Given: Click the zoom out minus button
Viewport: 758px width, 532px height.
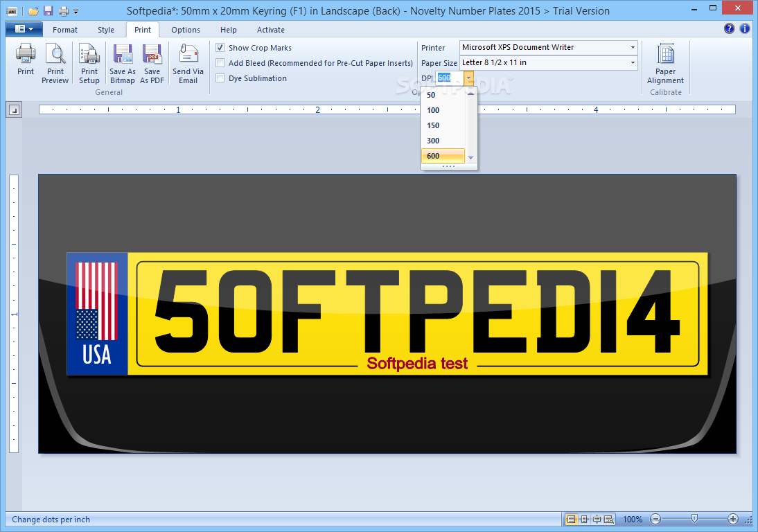Looking at the screenshot, I should tap(655, 520).
